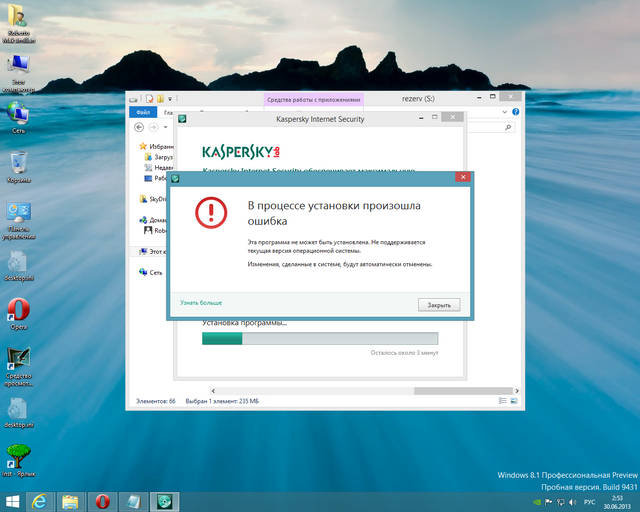Select Этот компьютер in navigation pane
Image resolution: width=640 pixels, height=512 pixels.
(x=153, y=252)
